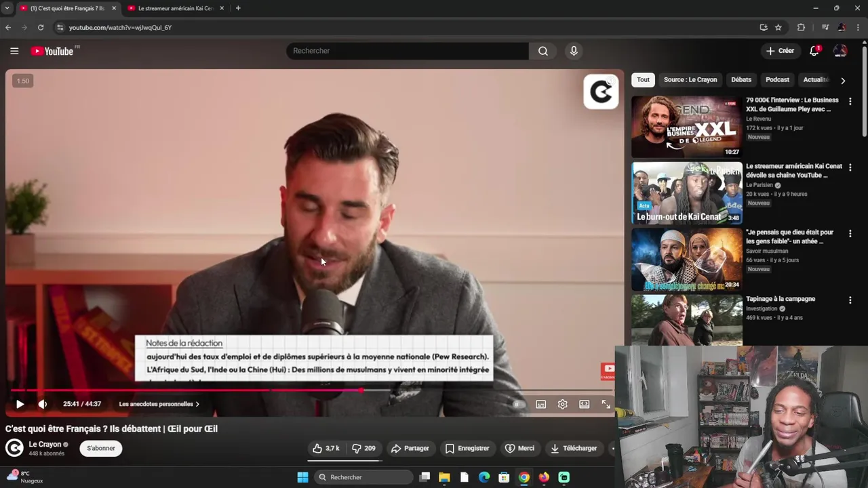
Task: Open the browser extensions puzzle icon
Action: click(x=801, y=27)
